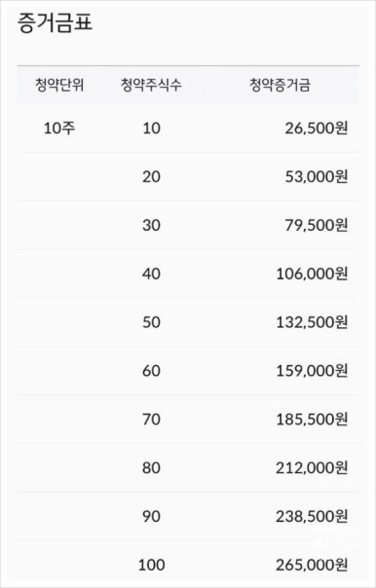
Task: Click the 265,000원 deposit amount
Action: pos(312,565)
